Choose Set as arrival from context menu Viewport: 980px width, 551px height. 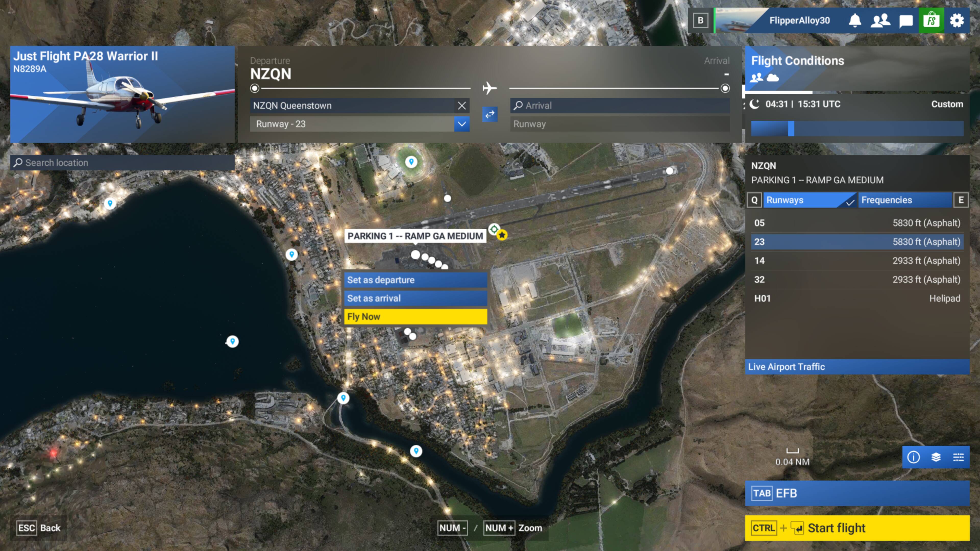click(x=415, y=298)
